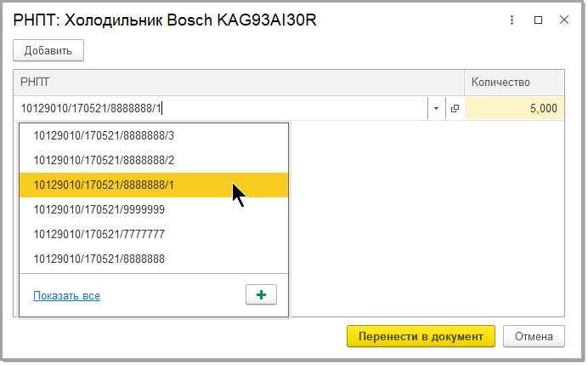
Task: Open the Показать все link
Action: tap(67, 296)
